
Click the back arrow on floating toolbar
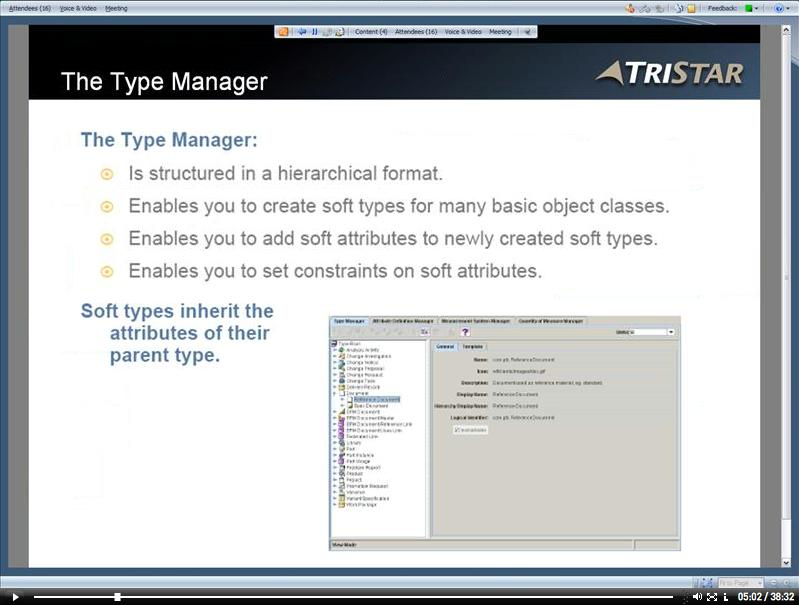point(301,31)
